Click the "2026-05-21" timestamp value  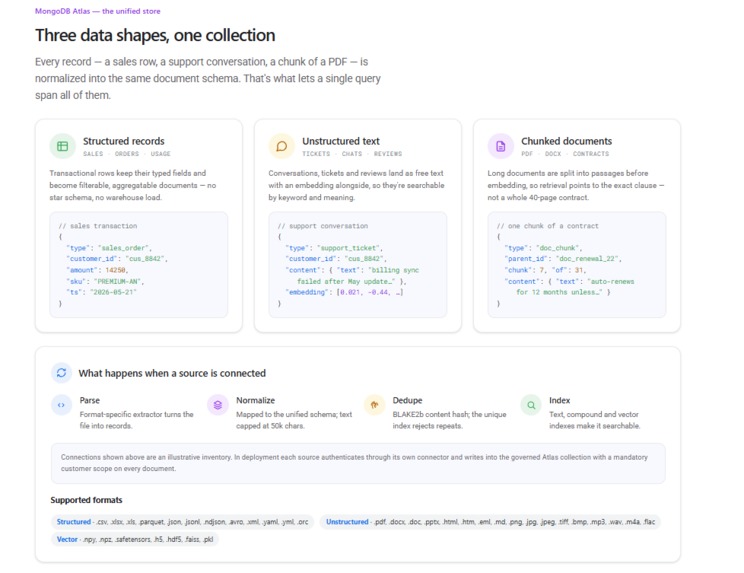[113, 292]
